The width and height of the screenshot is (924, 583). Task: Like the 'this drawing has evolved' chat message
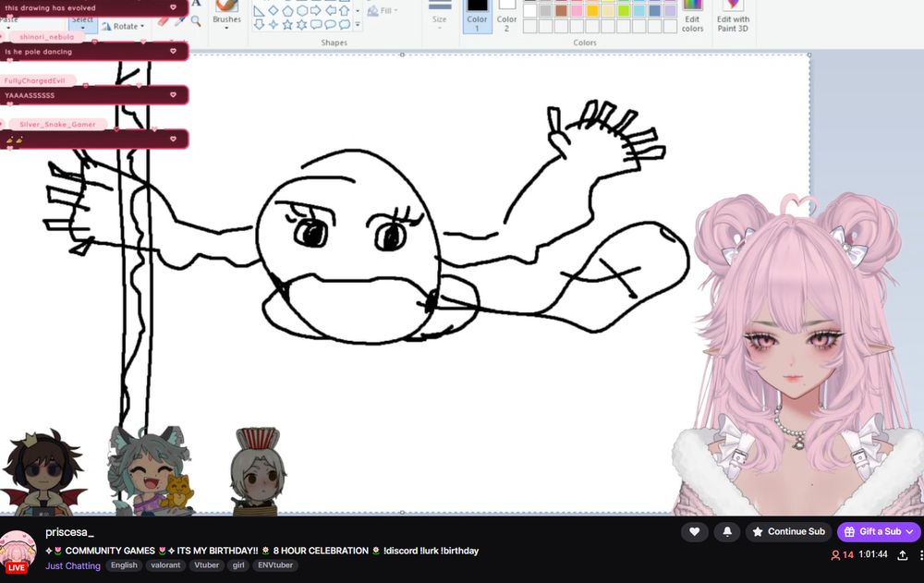pyautogui.click(x=173, y=7)
